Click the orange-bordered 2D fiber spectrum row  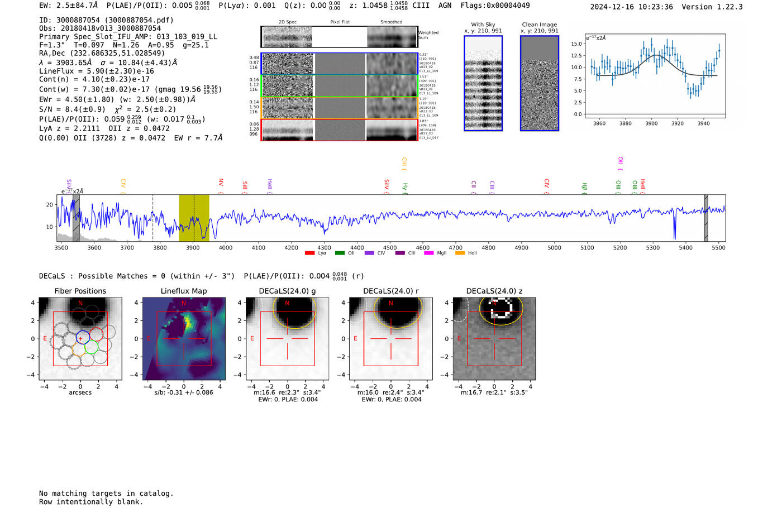point(339,108)
